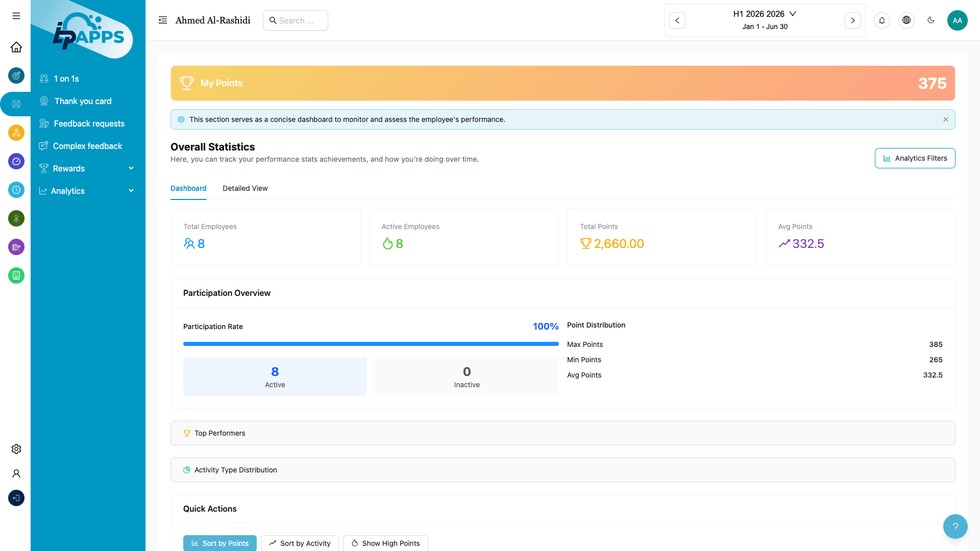Screen dimensions: 980x551
Task: Click the trophy icon in My Points
Action: (187, 83)
